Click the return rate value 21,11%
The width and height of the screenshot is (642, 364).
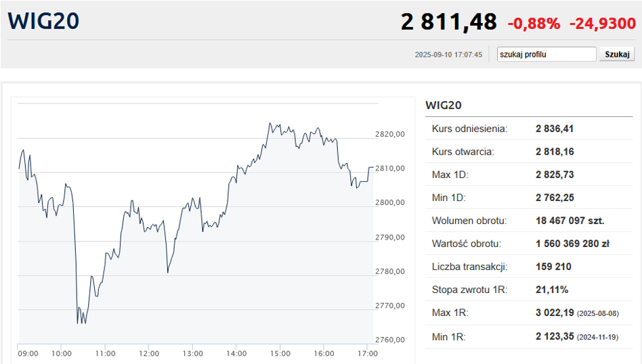tap(552, 290)
